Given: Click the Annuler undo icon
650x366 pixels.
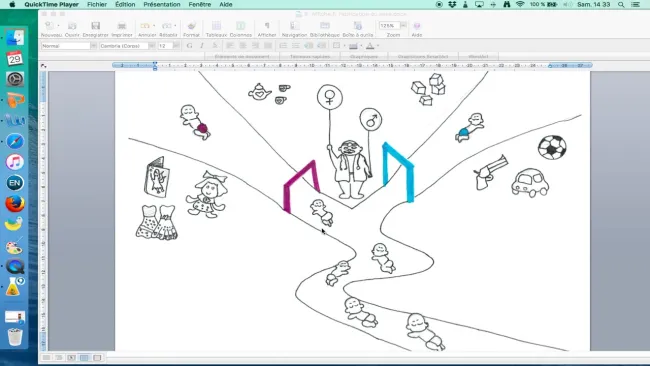Looking at the screenshot, I should (x=145, y=26).
